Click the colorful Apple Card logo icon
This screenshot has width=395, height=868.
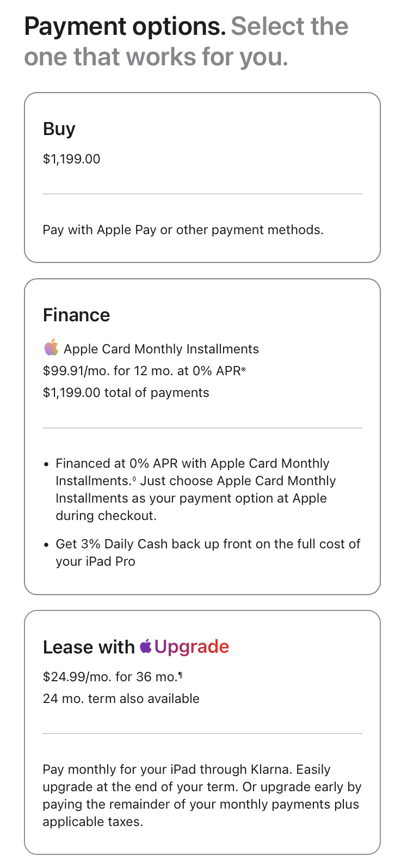51,347
